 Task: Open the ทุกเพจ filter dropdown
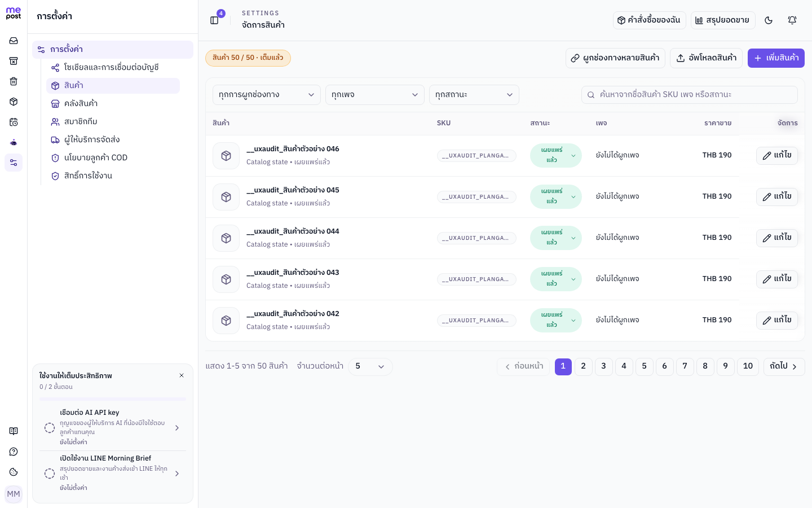click(375, 95)
